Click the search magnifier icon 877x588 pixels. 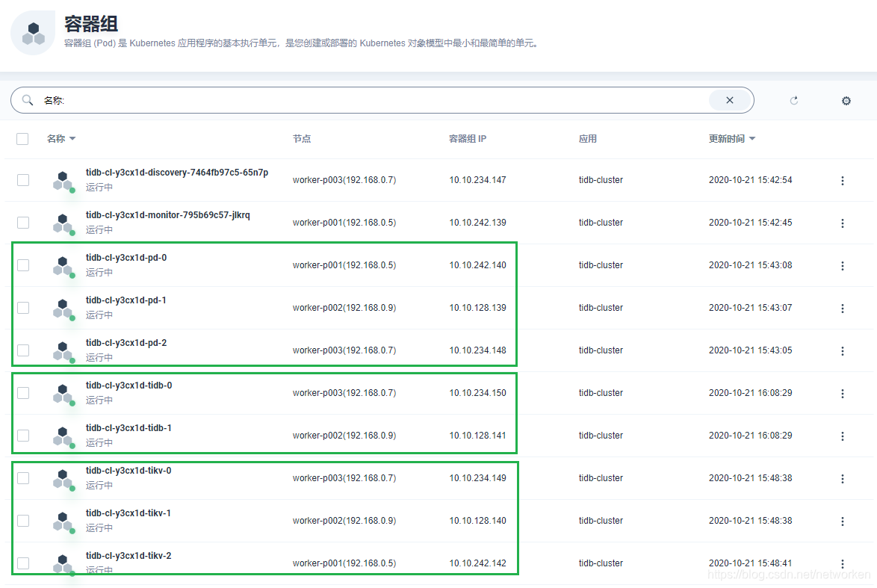(x=28, y=100)
